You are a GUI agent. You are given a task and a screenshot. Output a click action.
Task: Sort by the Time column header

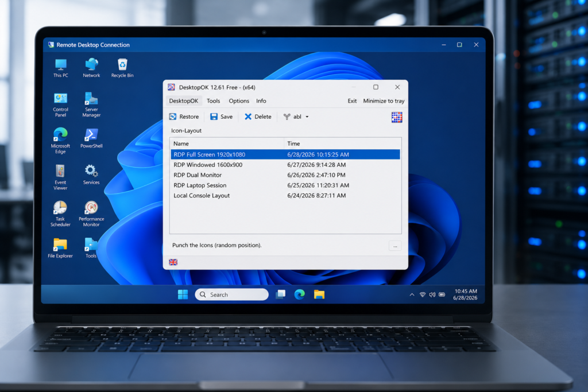(x=342, y=143)
